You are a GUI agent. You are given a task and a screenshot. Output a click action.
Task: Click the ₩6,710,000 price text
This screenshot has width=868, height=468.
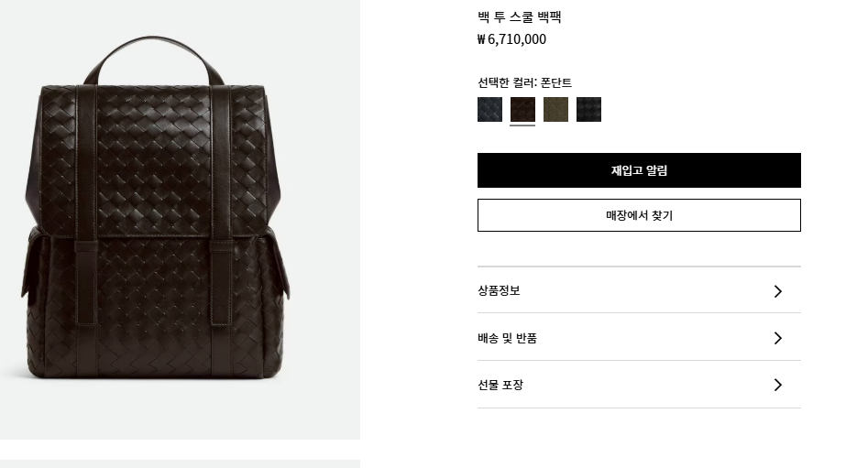coord(511,39)
